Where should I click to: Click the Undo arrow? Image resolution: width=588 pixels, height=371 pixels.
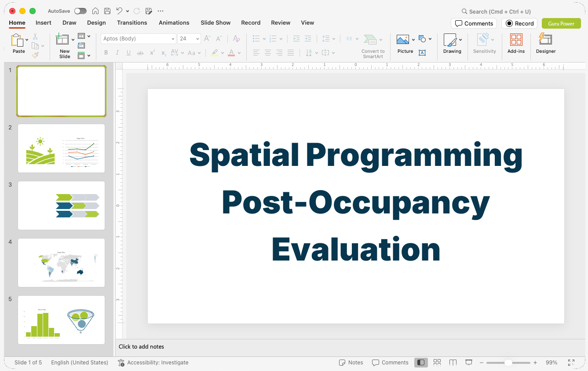pos(119,11)
